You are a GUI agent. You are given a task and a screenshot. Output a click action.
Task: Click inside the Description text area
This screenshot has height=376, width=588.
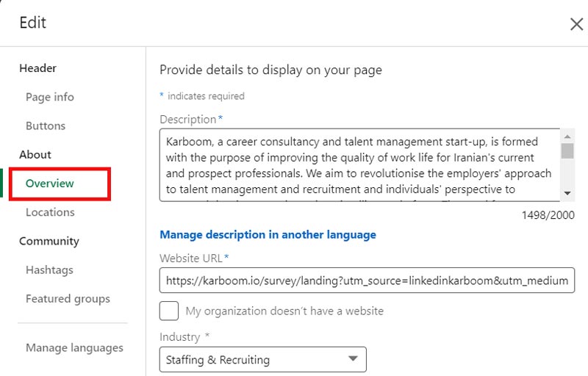coord(359,165)
